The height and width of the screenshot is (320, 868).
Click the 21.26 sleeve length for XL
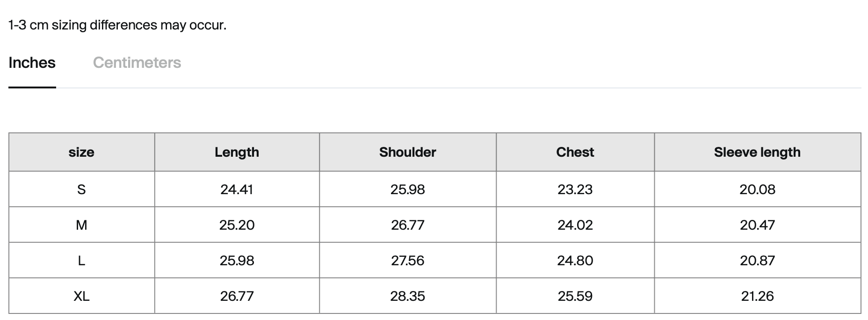(757, 296)
